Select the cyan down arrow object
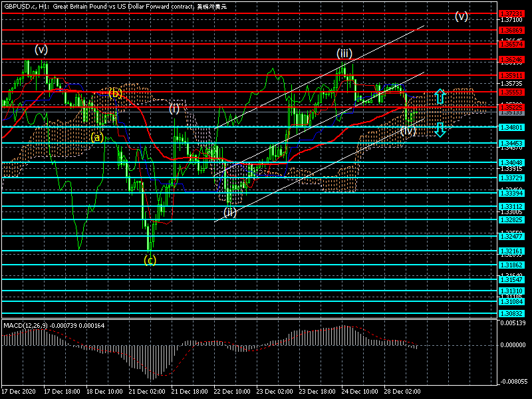532x399 pixels. (440, 130)
